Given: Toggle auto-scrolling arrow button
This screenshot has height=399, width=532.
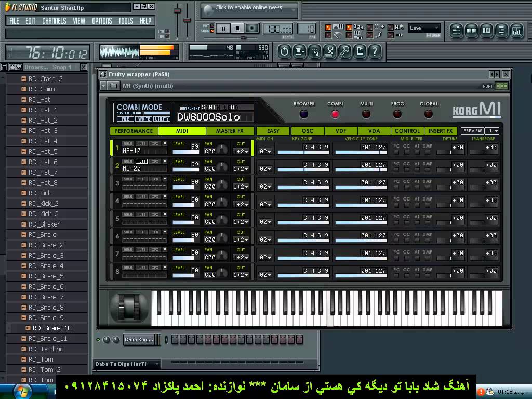Looking at the screenshot, I should coord(396,35).
